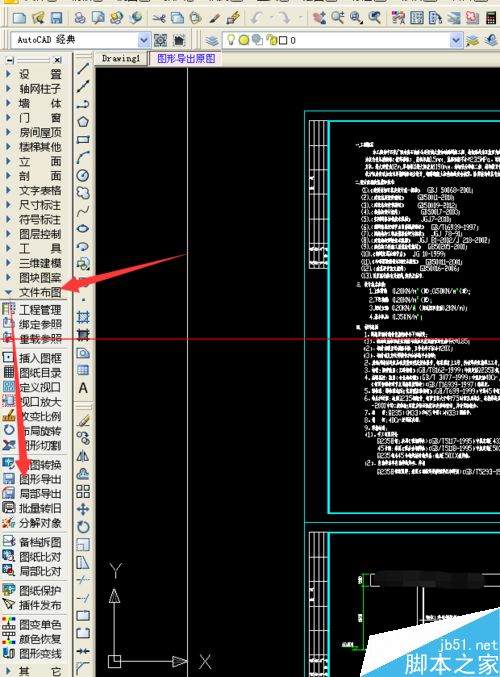Click the Redo arrow icon
Image resolution: width=500 pixels, height=677 pixels.
pyautogui.click(x=284, y=18)
